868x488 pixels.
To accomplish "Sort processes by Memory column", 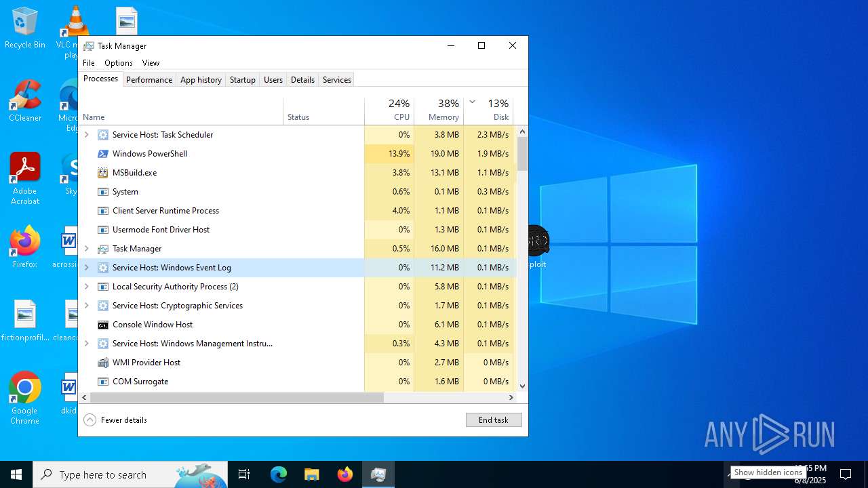I will pyautogui.click(x=439, y=110).
